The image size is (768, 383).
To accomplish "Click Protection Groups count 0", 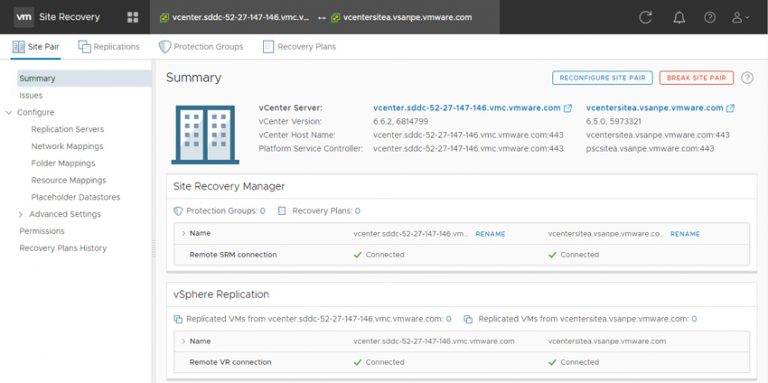I will (263, 211).
